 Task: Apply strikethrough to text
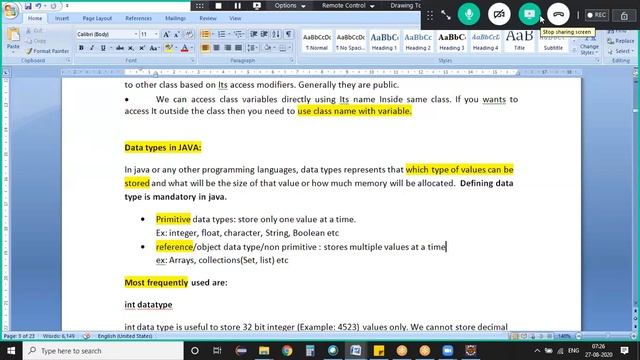[120, 48]
